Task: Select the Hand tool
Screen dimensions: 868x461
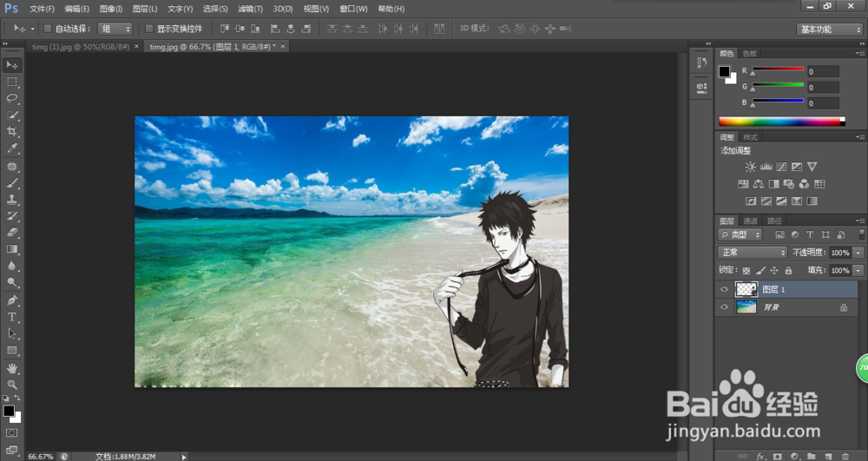Action: pyautogui.click(x=11, y=369)
